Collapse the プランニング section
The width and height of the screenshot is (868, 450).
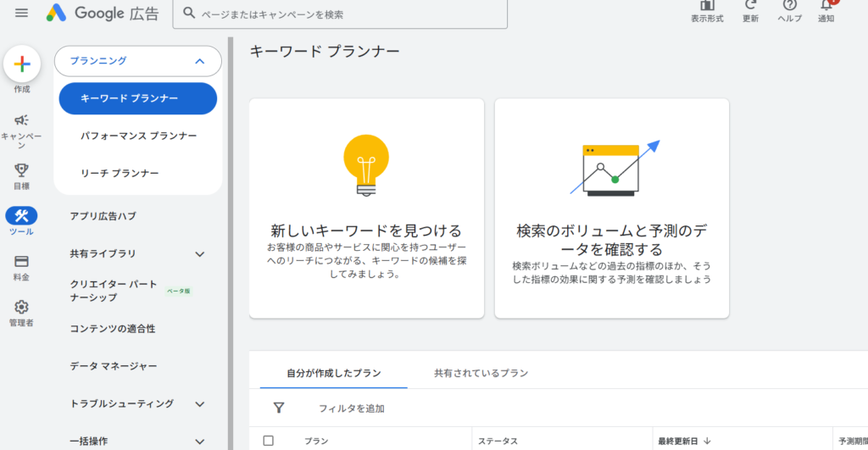click(200, 61)
